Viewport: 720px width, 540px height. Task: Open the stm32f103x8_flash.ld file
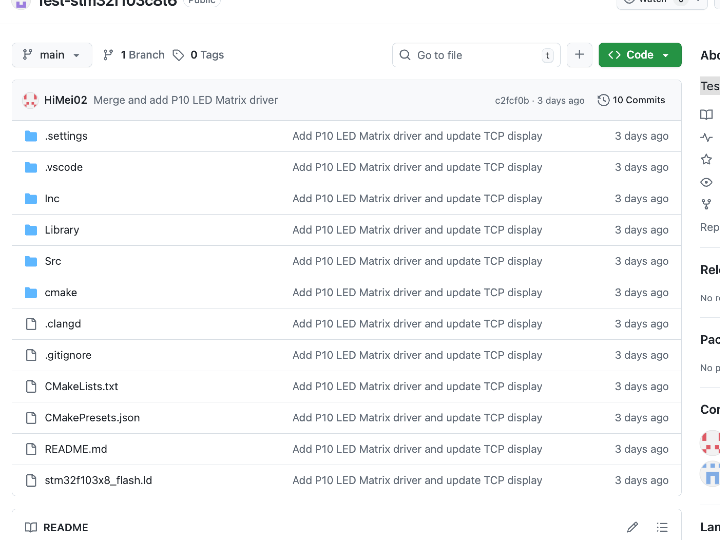tap(98, 480)
